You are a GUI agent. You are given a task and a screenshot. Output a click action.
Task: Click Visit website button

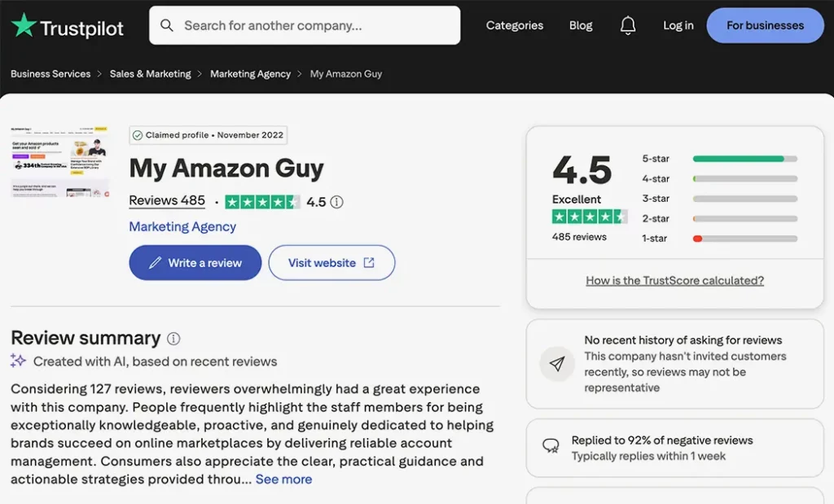tap(331, 263)
